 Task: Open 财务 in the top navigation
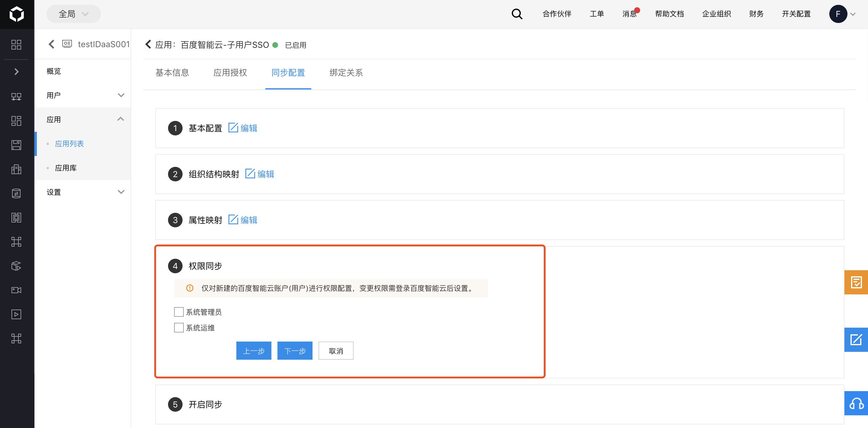pos(756,14)
